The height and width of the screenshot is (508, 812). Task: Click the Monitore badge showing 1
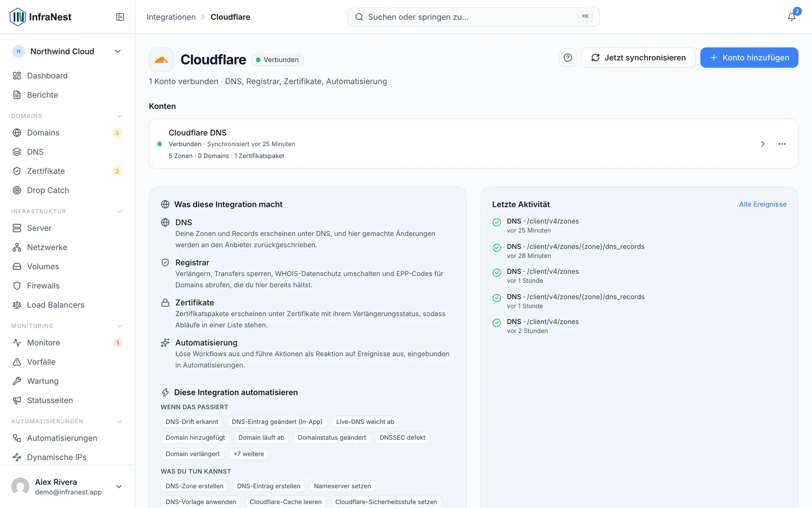point(117,343)
